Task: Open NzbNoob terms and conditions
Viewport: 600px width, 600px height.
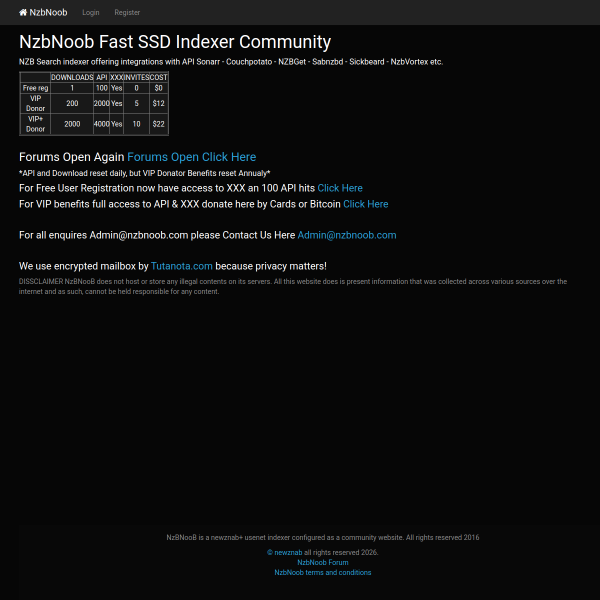Action: 323,572
